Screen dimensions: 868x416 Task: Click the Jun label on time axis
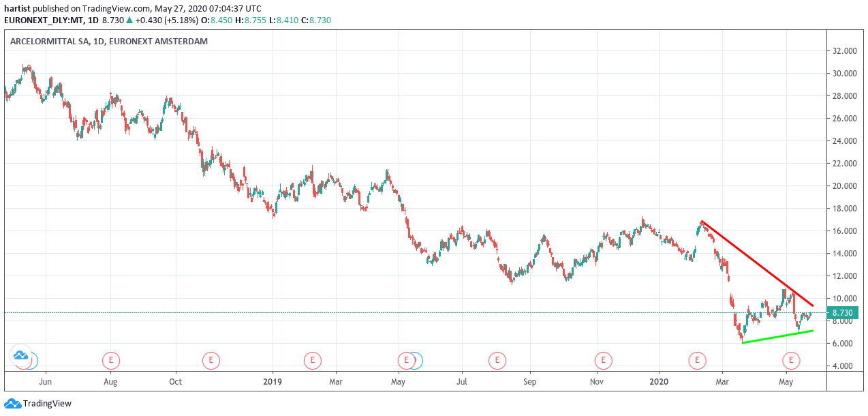pyautogui.click(x=46, y=382)
